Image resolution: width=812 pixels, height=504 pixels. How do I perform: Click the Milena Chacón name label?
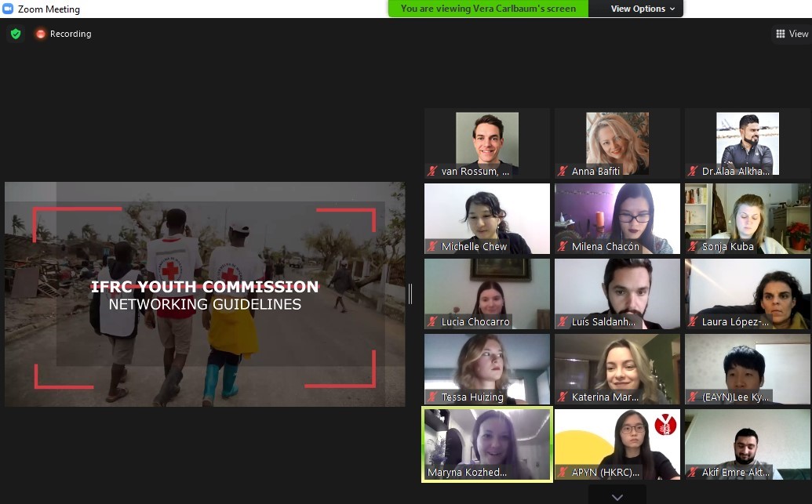(606, 246)
